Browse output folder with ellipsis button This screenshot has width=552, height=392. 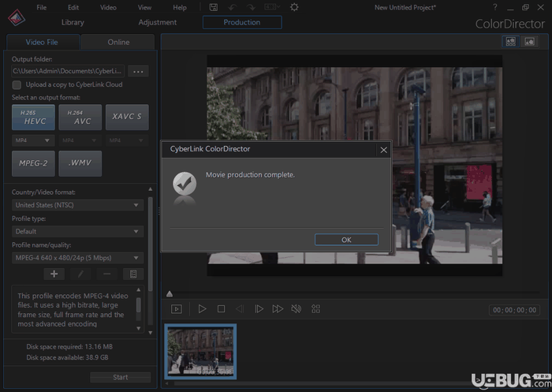[138, 71]
